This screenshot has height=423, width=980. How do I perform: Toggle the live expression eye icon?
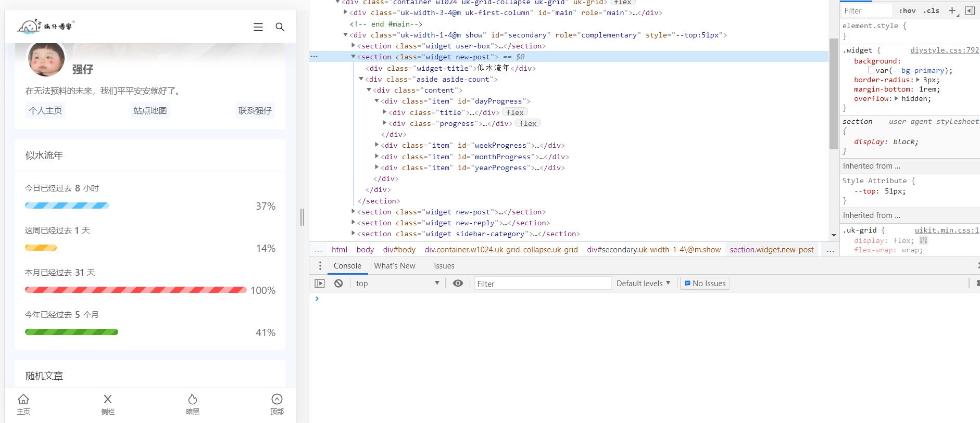point(458,284)
